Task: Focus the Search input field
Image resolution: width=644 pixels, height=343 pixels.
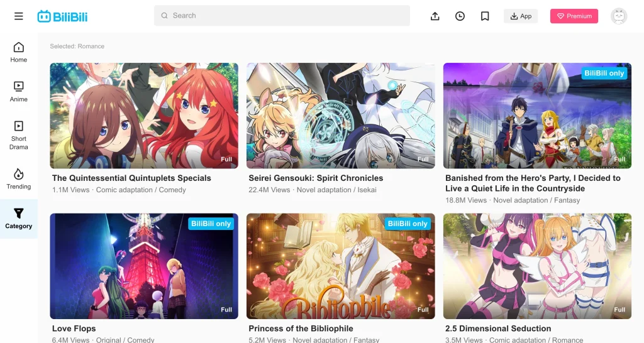Action: pos(282,16)
